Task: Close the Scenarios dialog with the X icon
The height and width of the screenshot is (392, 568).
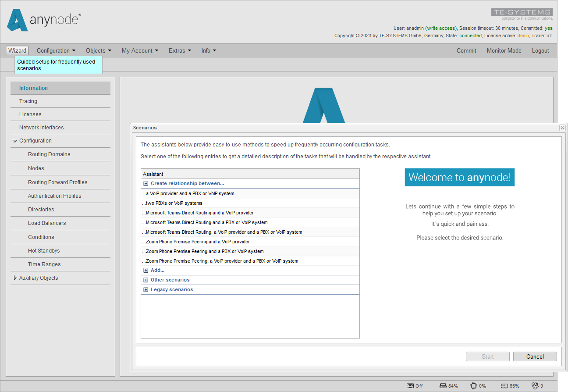Action: tap(562, 128)
